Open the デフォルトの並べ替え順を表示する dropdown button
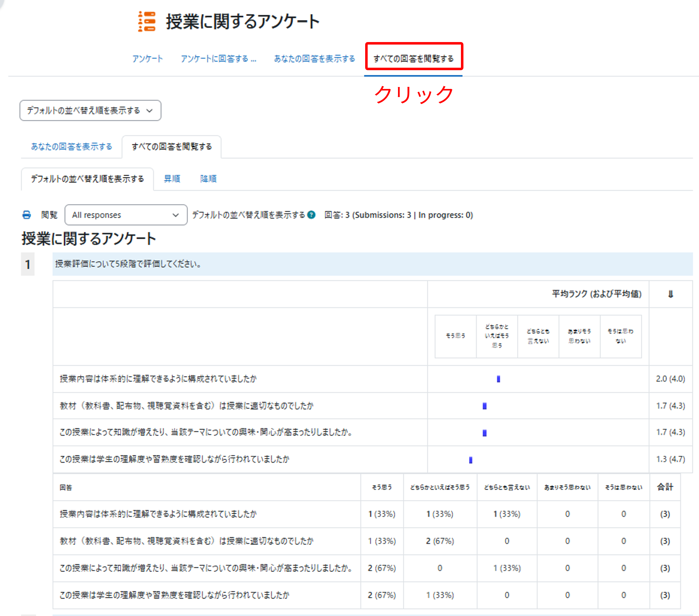 (90, 111)
